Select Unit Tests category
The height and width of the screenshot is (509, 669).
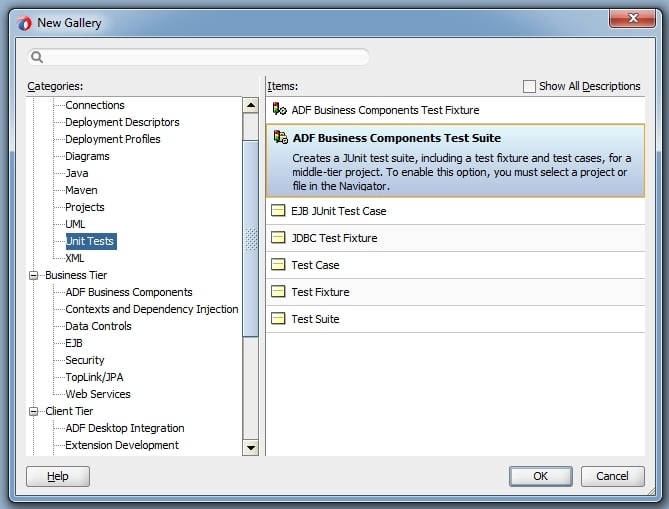[91, 241]
